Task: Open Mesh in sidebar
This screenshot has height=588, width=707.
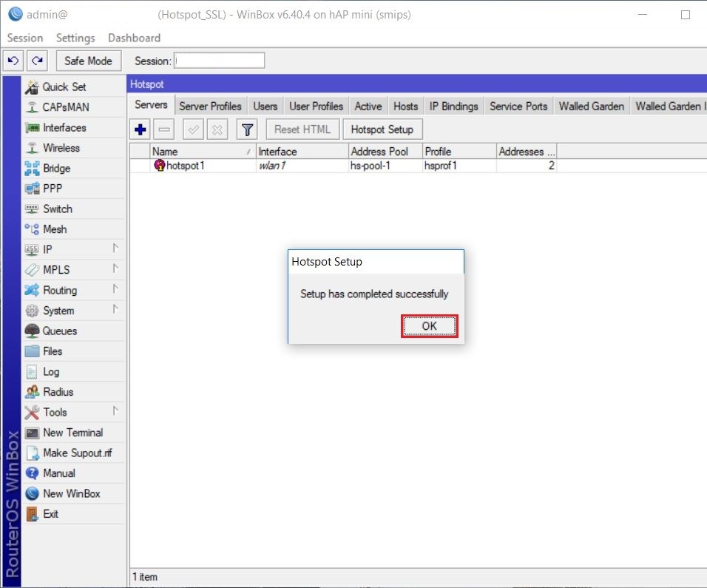Action: pyautogui.click(x=74, y=229)
